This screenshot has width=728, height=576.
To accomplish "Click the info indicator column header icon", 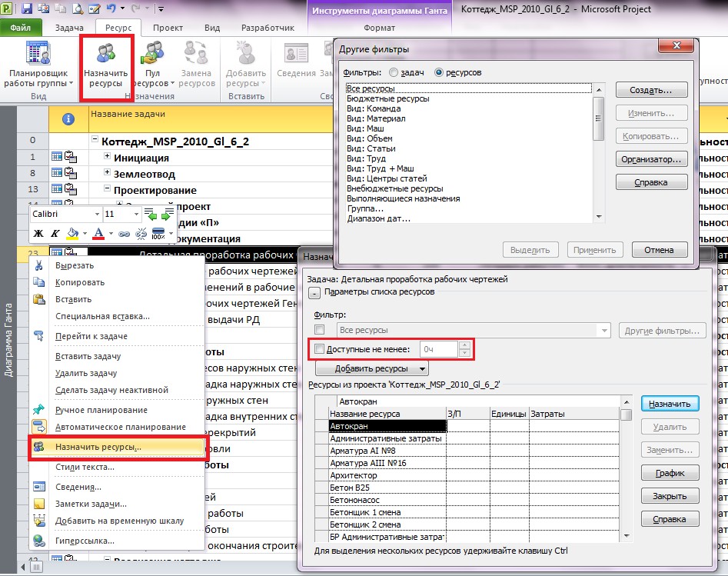I will [68, 119].
